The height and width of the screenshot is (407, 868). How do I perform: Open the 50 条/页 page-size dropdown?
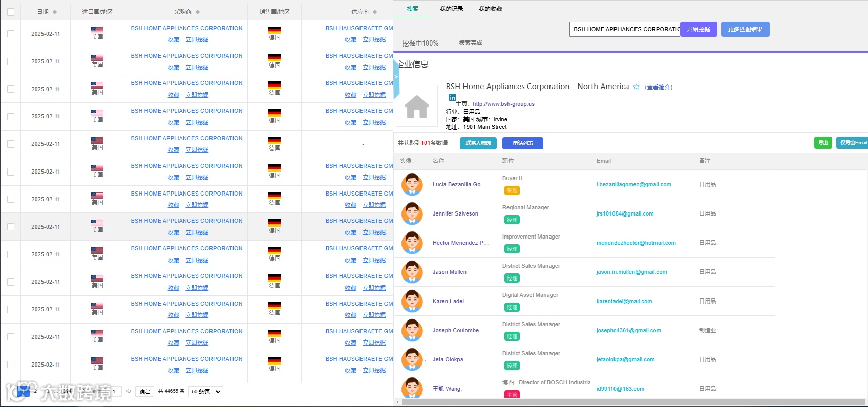(x=206, y=392)
